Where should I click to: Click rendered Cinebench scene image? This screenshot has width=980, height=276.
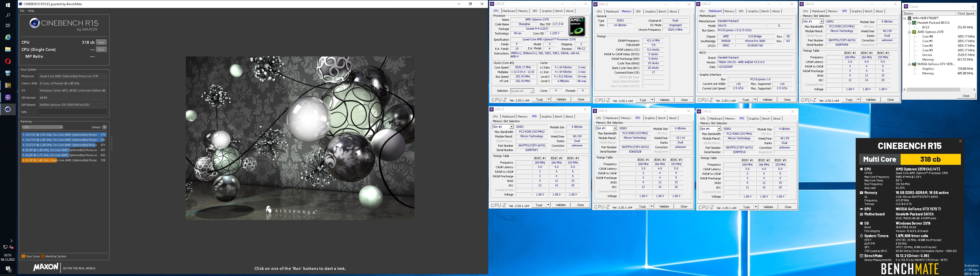(x=300, y=138)
